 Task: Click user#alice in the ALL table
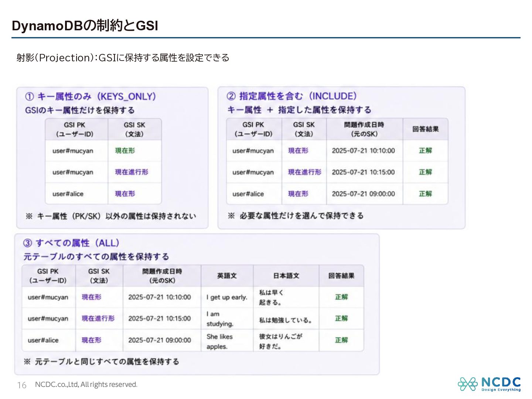43,340
